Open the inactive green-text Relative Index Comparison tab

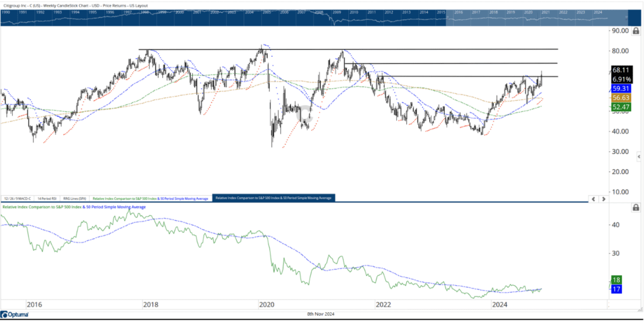coord(150,198)
